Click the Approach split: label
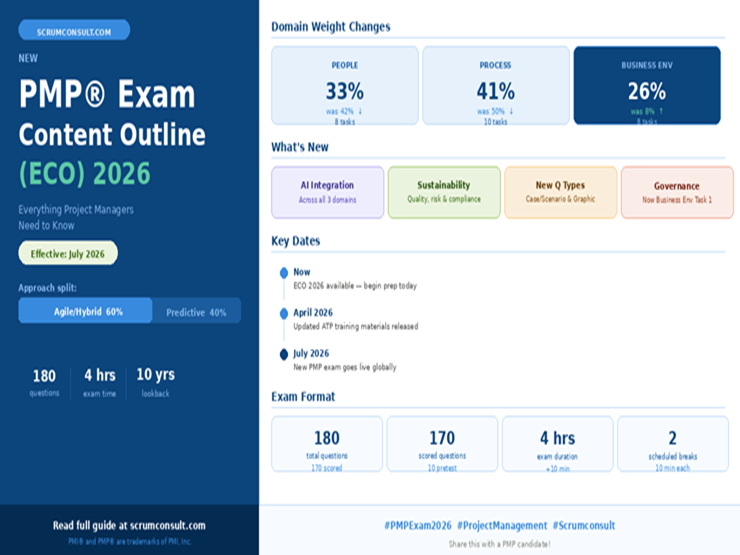The height and width of the screenshot is (555, 740). pyautogui.click(x=47, y=288)
